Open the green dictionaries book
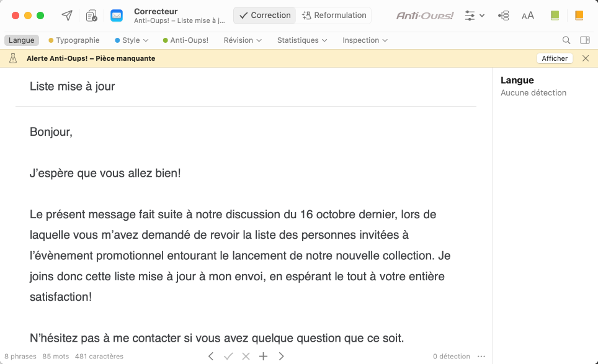Screen dimensions: 598x364 (x=555, y=16)
